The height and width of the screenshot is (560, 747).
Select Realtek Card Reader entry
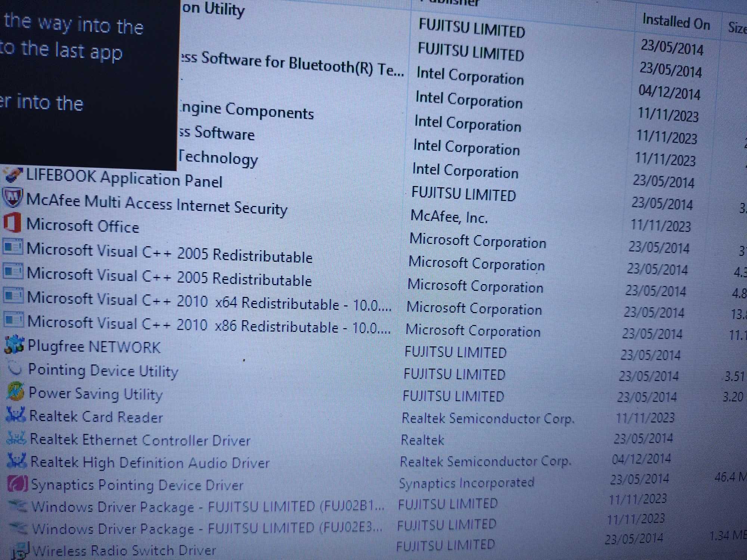[x=96, y=417]
